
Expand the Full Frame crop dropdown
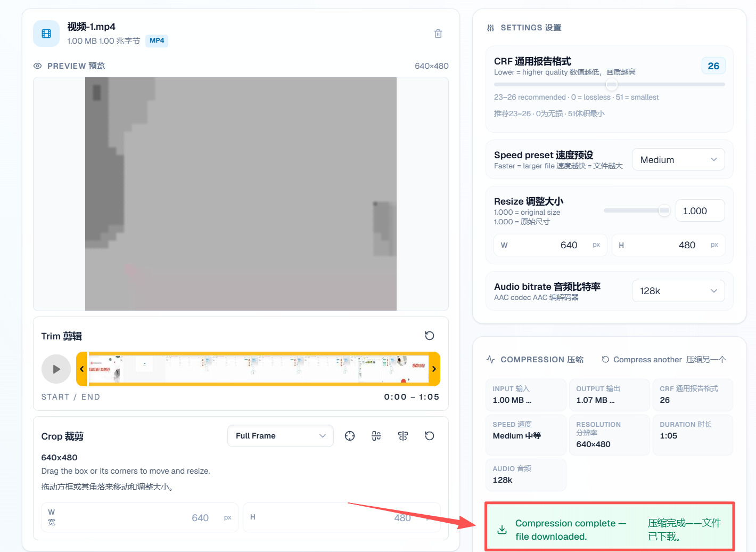[281, 436]
